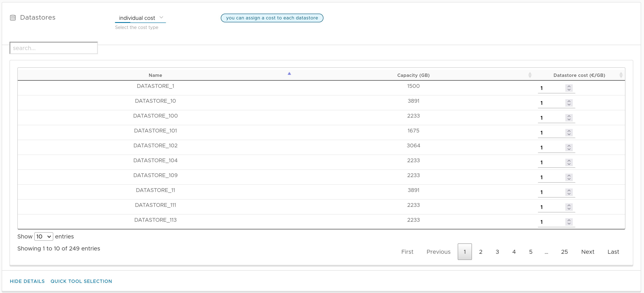This screenshot has height=293, width=644.
Task: Click stepper arrows for DATASTORE_100 cost
Action: click(x=569, y=118)
